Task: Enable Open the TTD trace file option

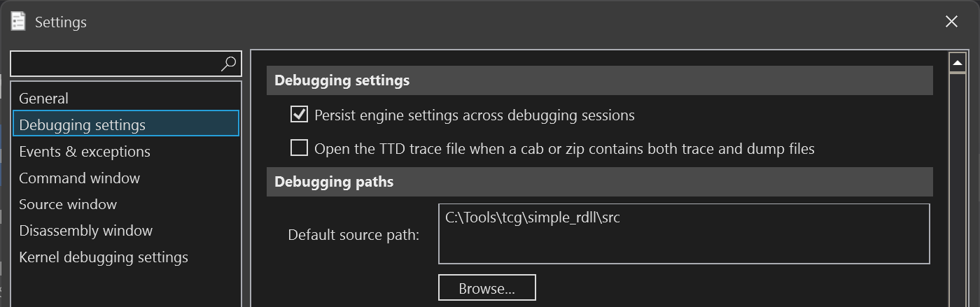Action: coord(300,148)
